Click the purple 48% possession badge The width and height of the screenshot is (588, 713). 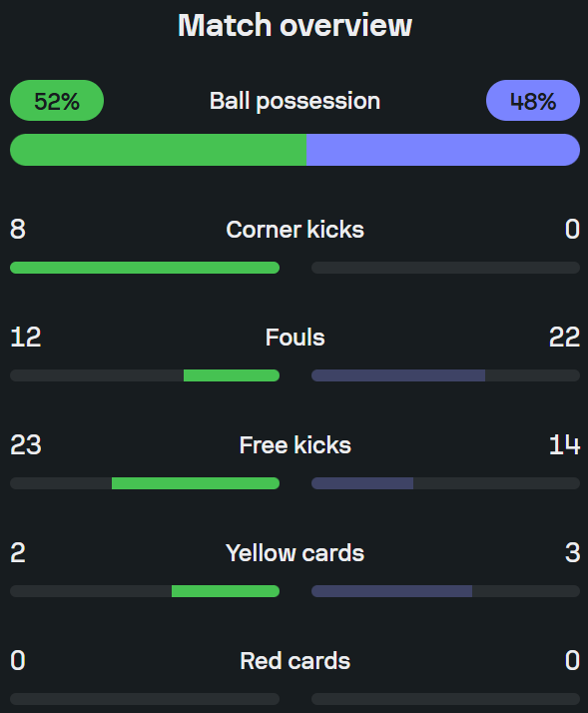tap(532, 101)
